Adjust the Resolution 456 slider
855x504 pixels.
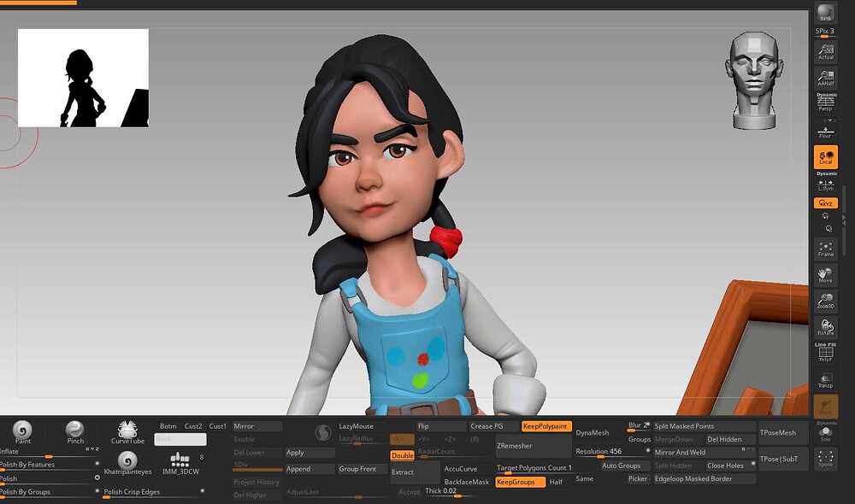click(x=612, y=452)
